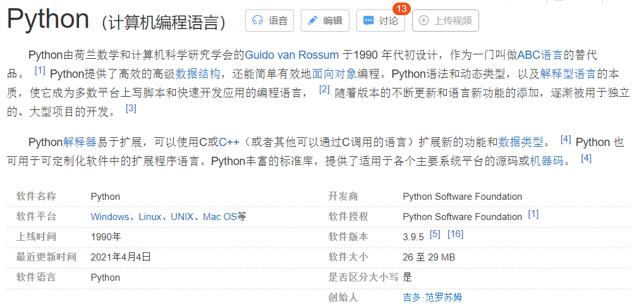Click reference [3] after 大型项目的开发
This screenshot has width=644, height=306.
[131, 109]
